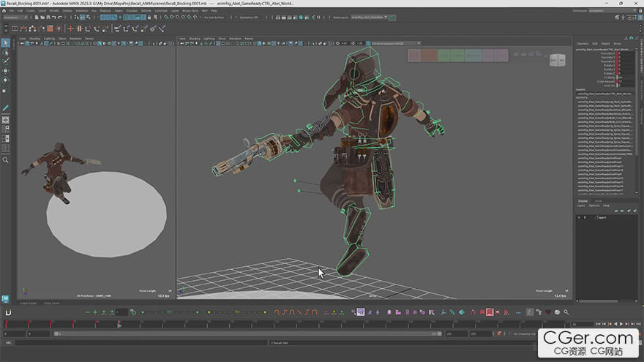
Task: Click the MEL command line input
Action: coord(141,343)
